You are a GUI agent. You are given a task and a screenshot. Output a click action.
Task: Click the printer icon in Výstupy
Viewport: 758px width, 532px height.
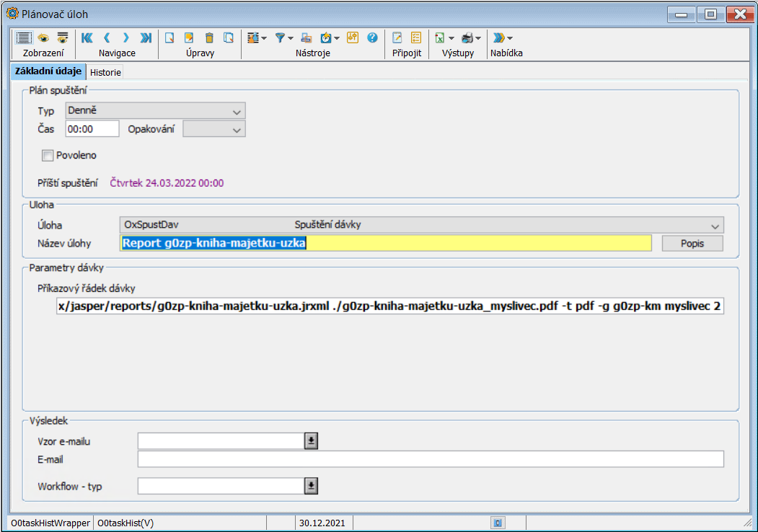[467, 38]
